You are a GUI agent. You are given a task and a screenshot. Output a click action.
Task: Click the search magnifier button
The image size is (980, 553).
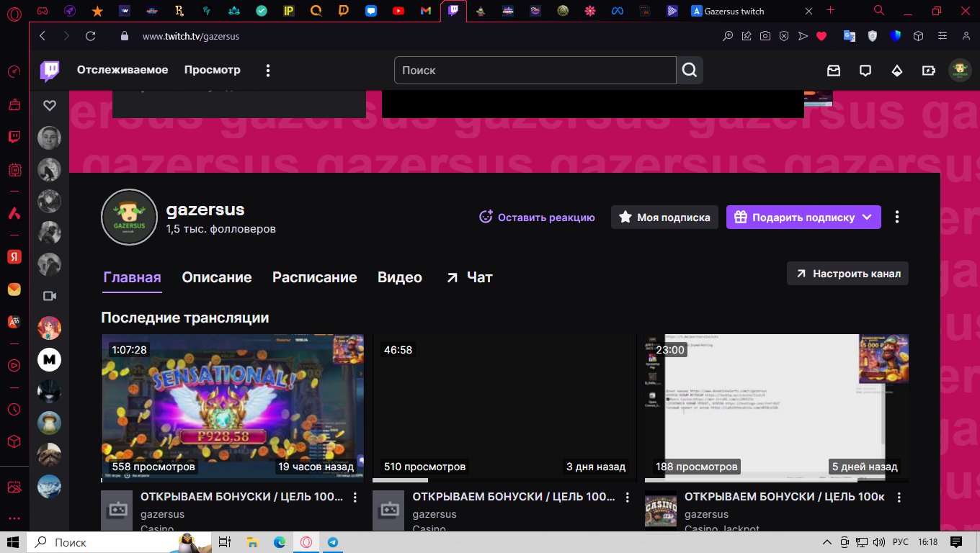pyautogui.click(x=690, y=71)
